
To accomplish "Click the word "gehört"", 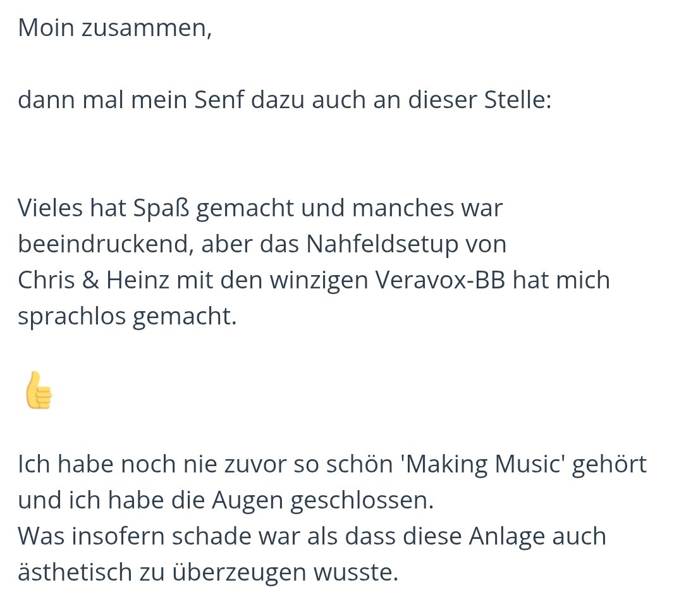I will (x=608, y=465).
